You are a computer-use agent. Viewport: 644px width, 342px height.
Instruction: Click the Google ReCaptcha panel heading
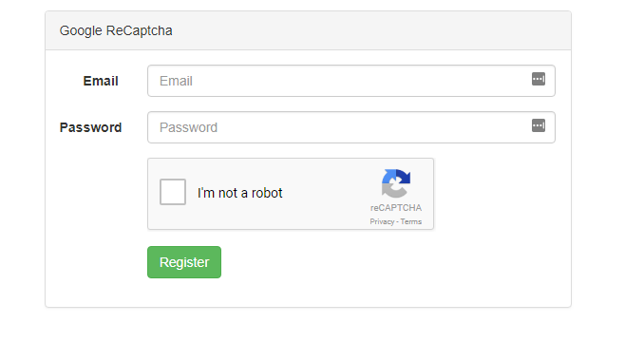click(116, 30)
